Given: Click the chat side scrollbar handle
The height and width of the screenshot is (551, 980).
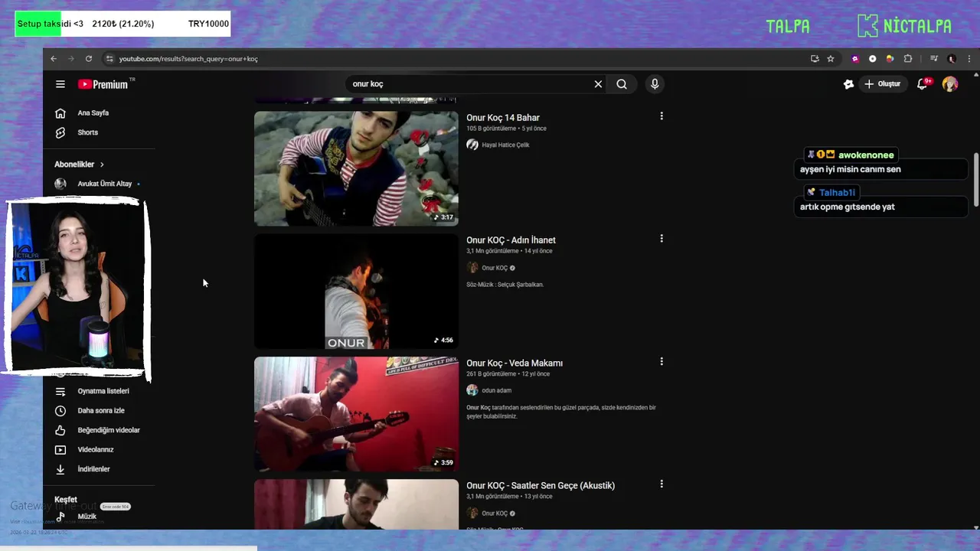Looking at the screenshot, I should point(976,180).
